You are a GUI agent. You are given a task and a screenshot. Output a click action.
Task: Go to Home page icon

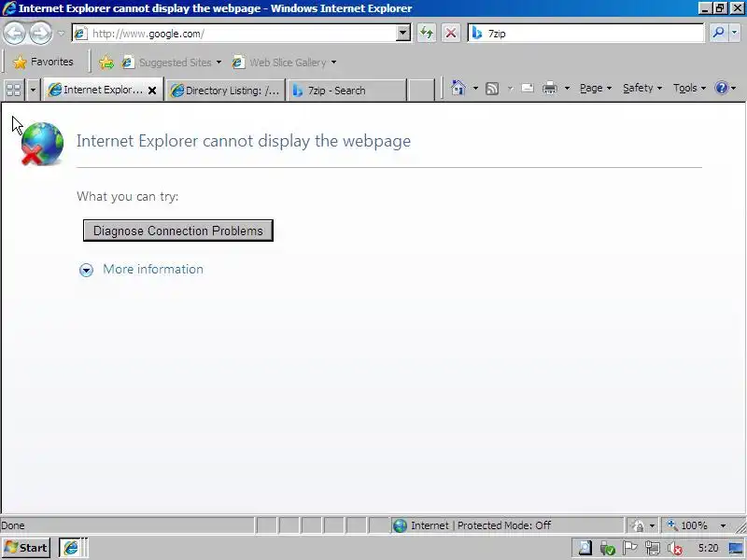click(x=458, y=88)
